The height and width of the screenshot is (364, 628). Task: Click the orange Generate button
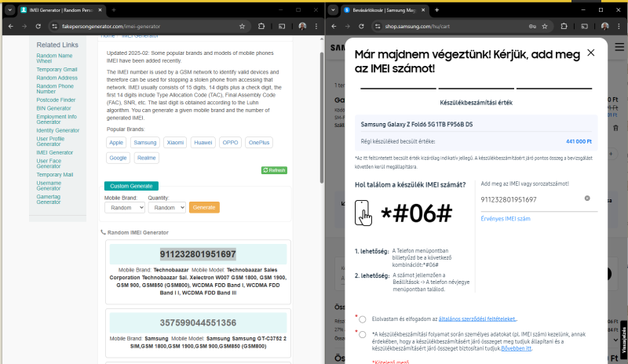click(x=204, y=207)
